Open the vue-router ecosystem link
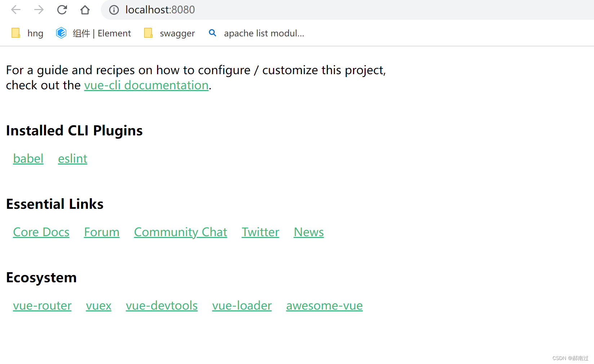Screen dimensions: 594x364 [42, 306]
